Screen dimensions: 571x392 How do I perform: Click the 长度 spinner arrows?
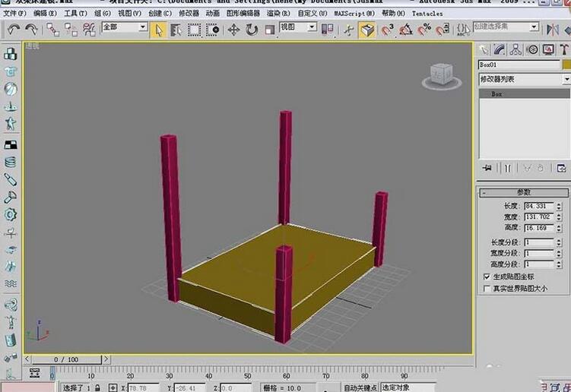point(559,207)
